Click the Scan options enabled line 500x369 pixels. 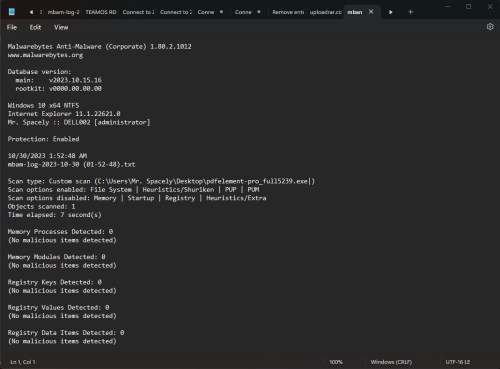pos(133,190)
